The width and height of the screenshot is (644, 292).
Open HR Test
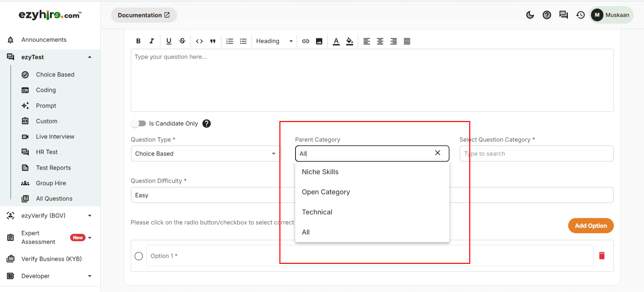[x=47, y=152]
